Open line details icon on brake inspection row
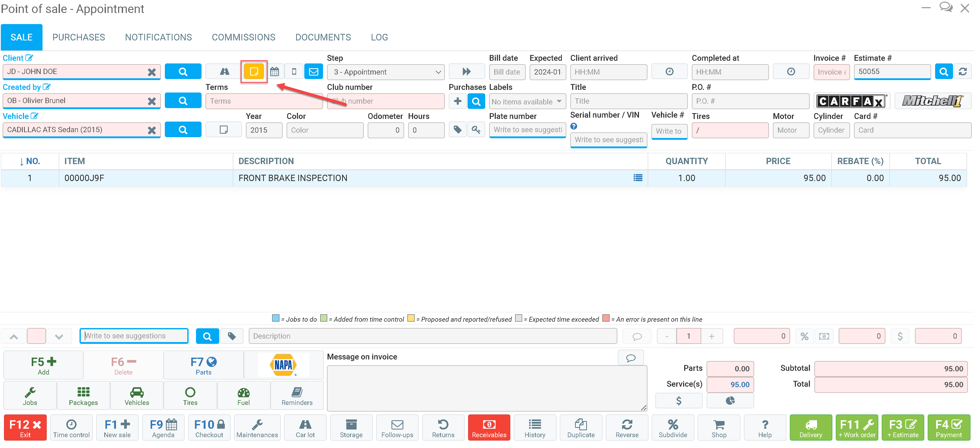The width and height of the screenshot is (980, 448). pos(638,178)
